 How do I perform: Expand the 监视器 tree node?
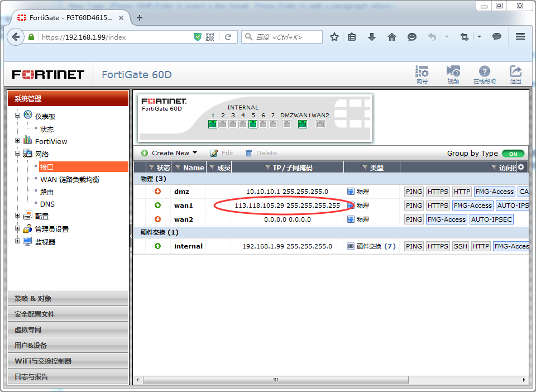[x=17, y=241]
